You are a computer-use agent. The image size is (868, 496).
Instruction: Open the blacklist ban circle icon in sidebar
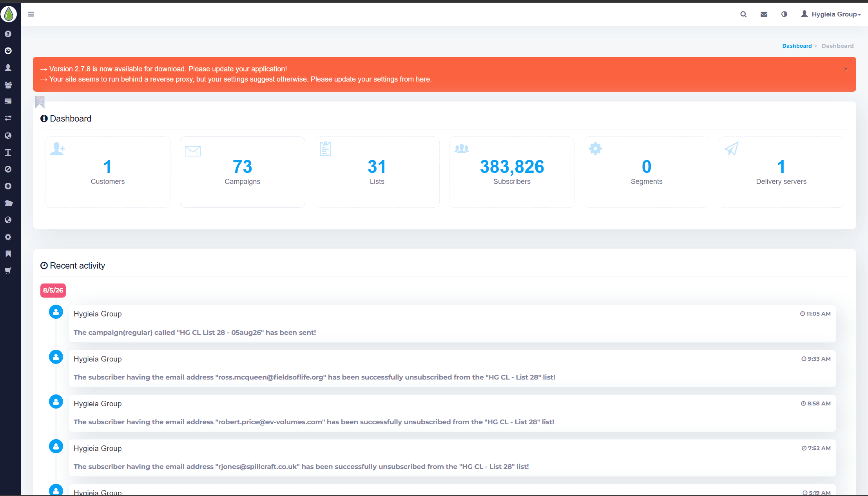[x=8, y=169]
